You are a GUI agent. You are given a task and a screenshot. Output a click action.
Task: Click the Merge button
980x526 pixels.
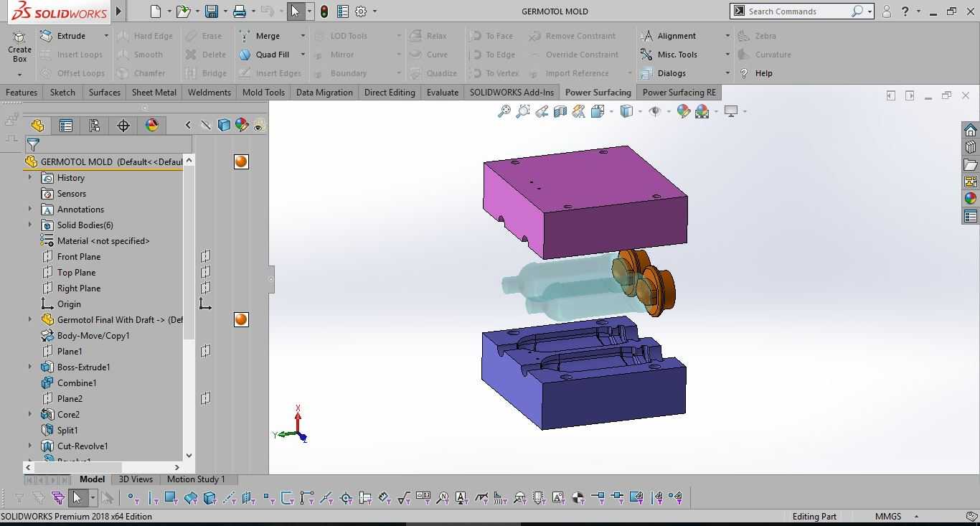coord(261,36)
